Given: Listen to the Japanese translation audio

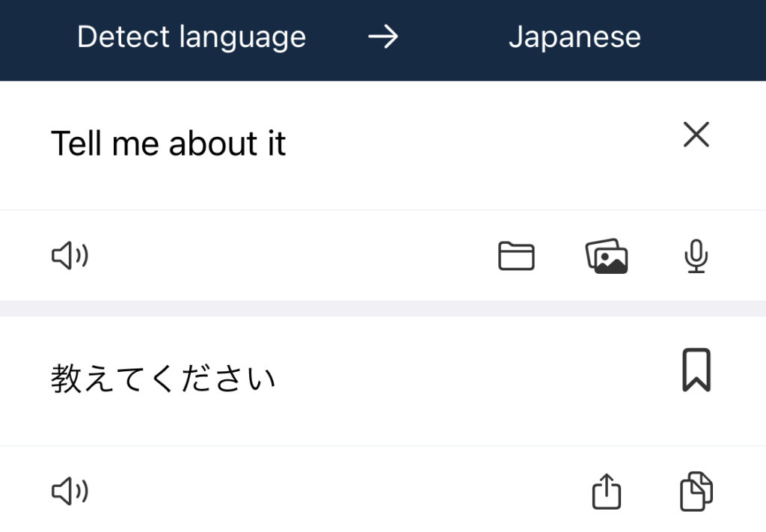Looking at the screenshot, I should click(x=70, y=492).
